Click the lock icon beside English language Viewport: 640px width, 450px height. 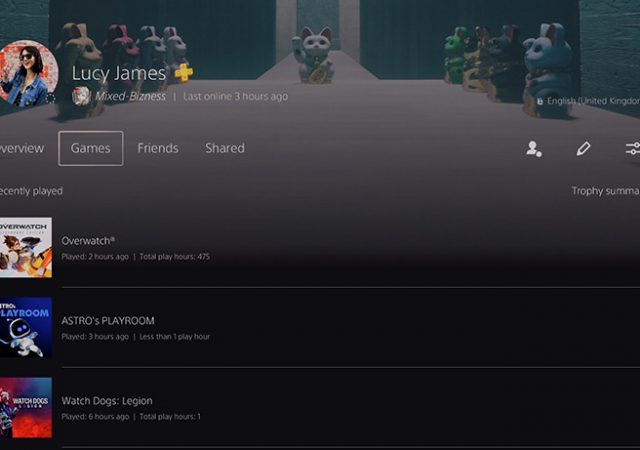[x=540, y=101]
